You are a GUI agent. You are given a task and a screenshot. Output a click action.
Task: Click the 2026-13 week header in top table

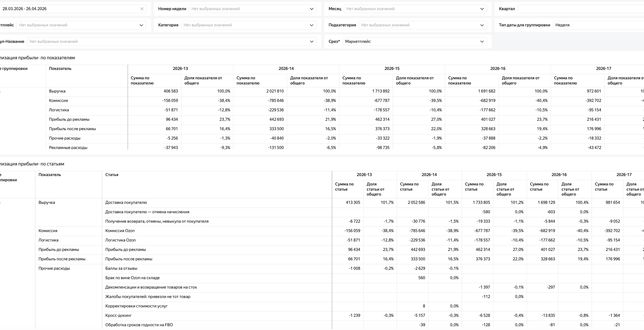coord(180,69)
